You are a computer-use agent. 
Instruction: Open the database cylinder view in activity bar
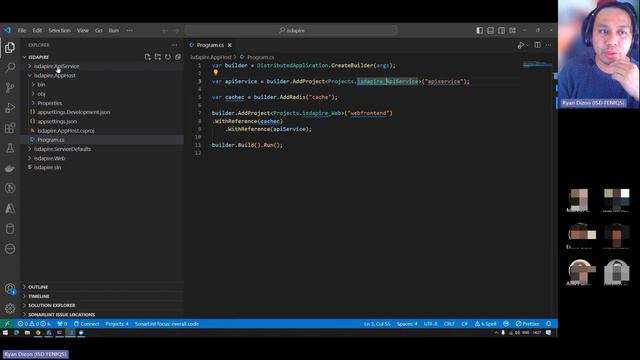point(10,229)
